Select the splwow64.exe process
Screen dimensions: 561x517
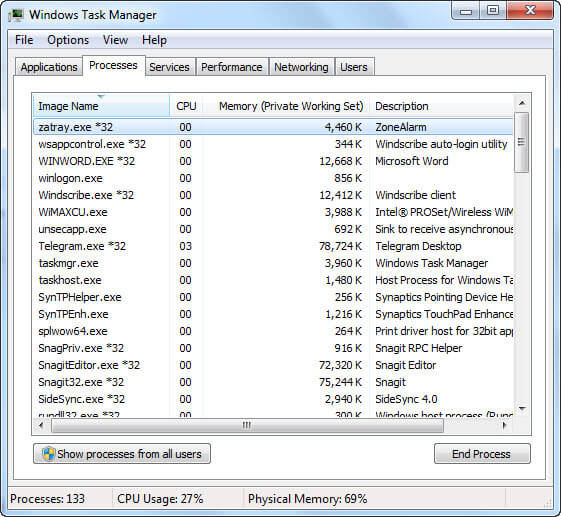[x=273, y=331]
